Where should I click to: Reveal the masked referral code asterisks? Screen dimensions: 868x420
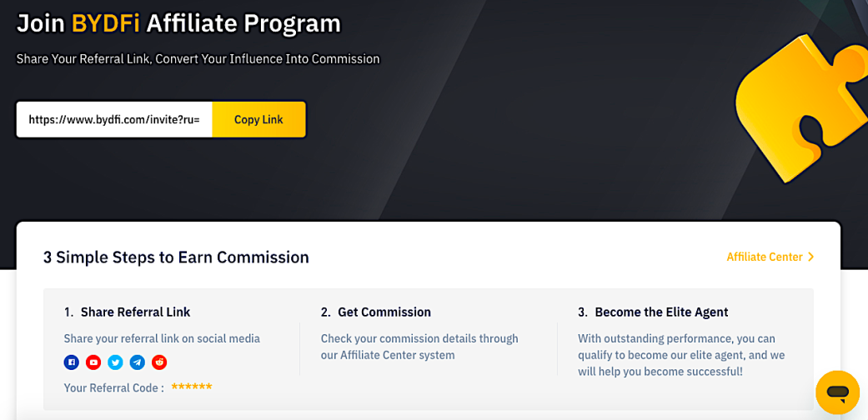(192, 387)
